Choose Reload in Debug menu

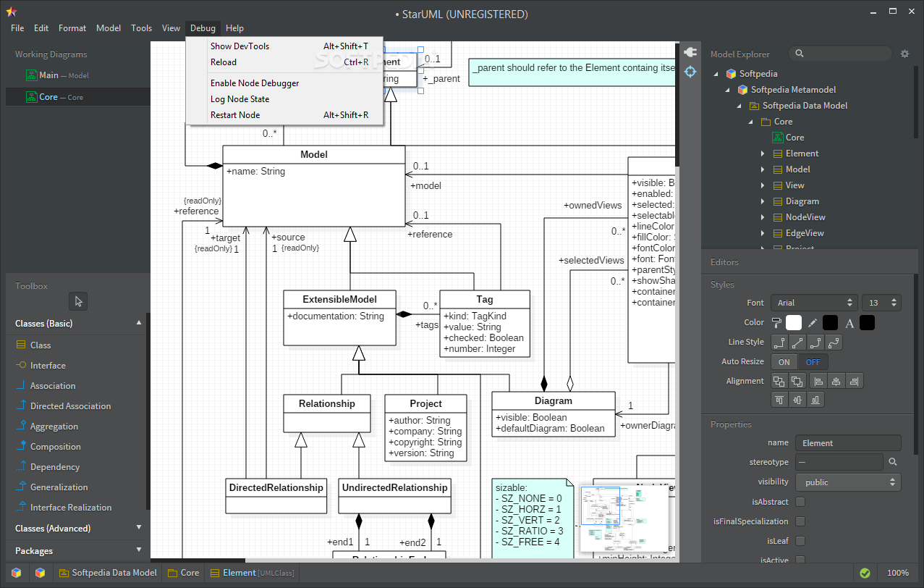284,62
